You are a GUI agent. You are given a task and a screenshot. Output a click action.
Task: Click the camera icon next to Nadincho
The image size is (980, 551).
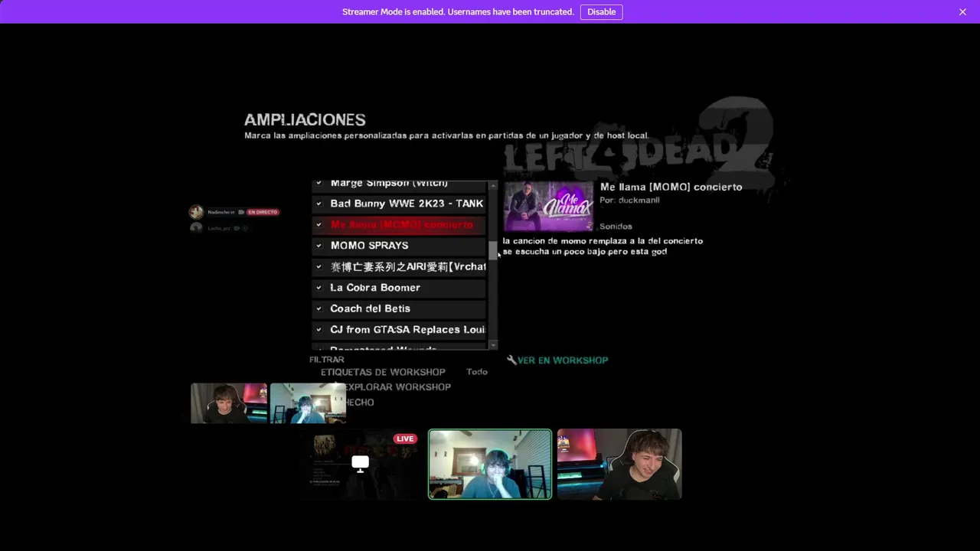240,212
